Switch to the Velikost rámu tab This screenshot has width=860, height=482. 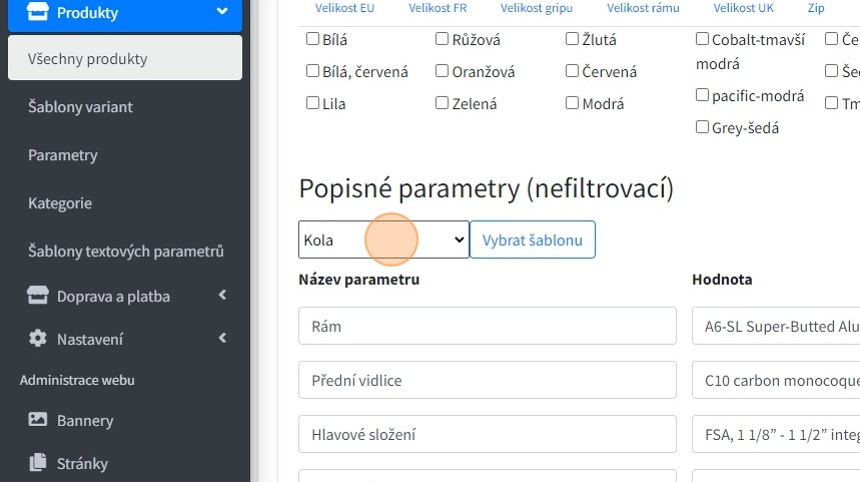click(x=644, y=8)
